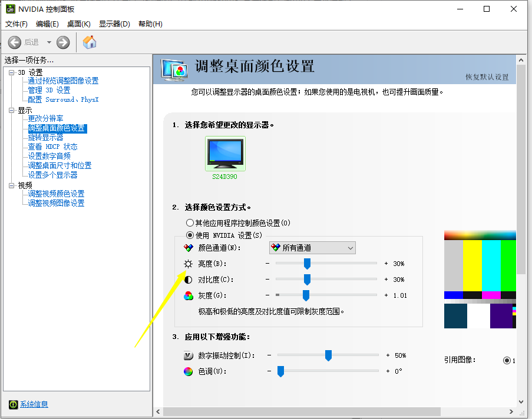Screen dimensions: 532x419
Task: Decrease contrast with the minus sign
Action: (x=267, y=280)
